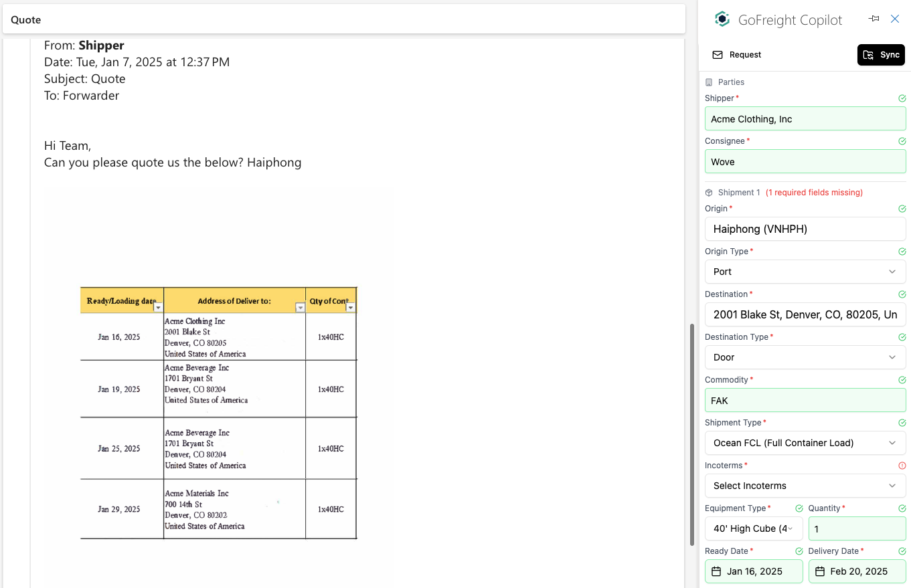Image resolution: width=911 pixels, height=588 pixels.
Task: Close the GoFreight Copilot panel
Action: [x=895, y=19]
